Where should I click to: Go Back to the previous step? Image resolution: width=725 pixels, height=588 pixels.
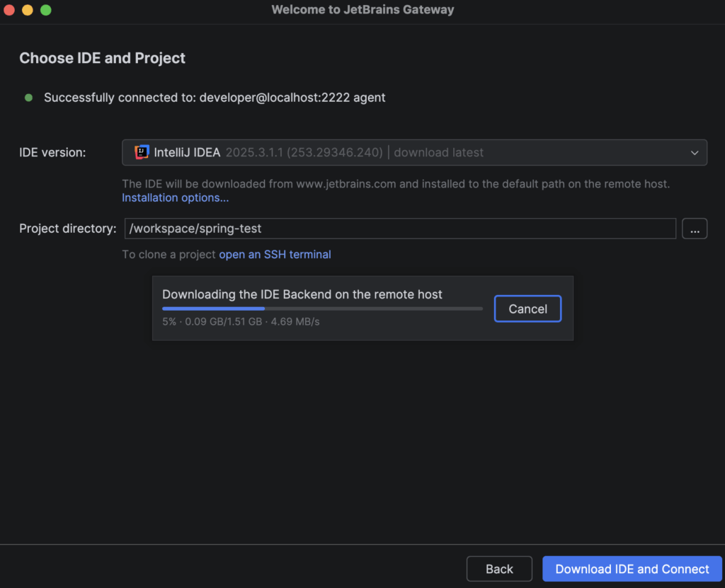499,569
